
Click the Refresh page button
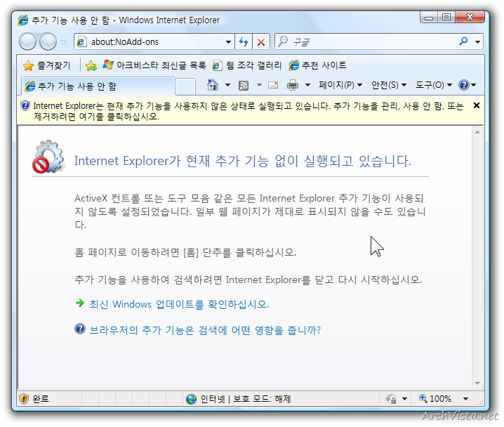point(244,42)
